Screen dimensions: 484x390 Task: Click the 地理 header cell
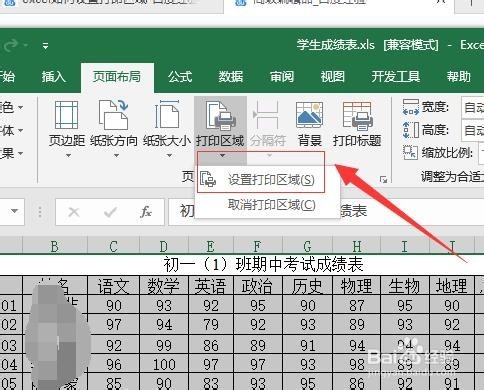[452, 286]
